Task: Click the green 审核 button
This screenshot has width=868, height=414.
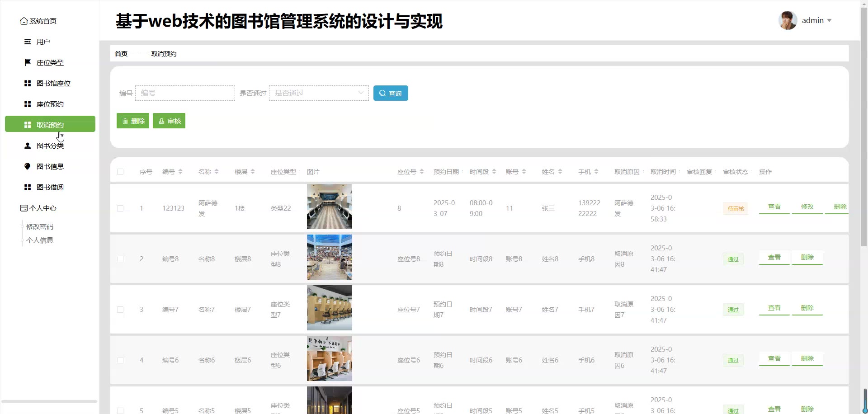Action: (169, 121)
